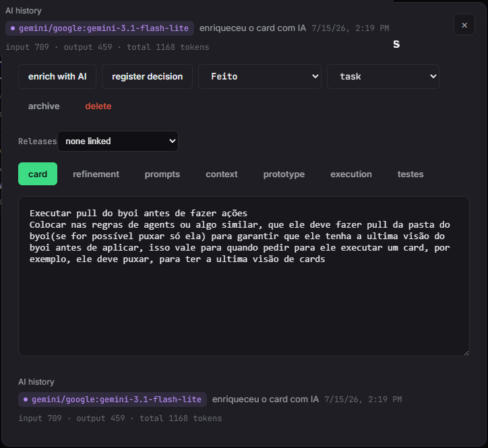
Task: Open the task type dropdown
Action: (x=383, y=77)
